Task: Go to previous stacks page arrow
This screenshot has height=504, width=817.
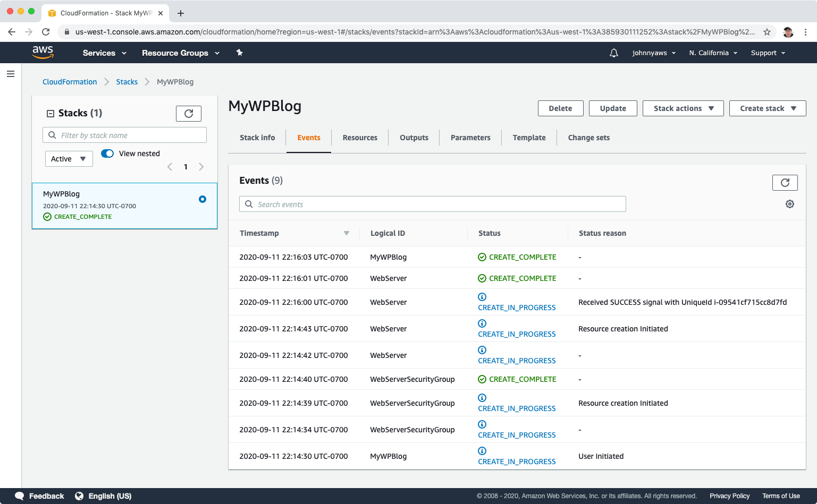Action: (x=170, y=167)
